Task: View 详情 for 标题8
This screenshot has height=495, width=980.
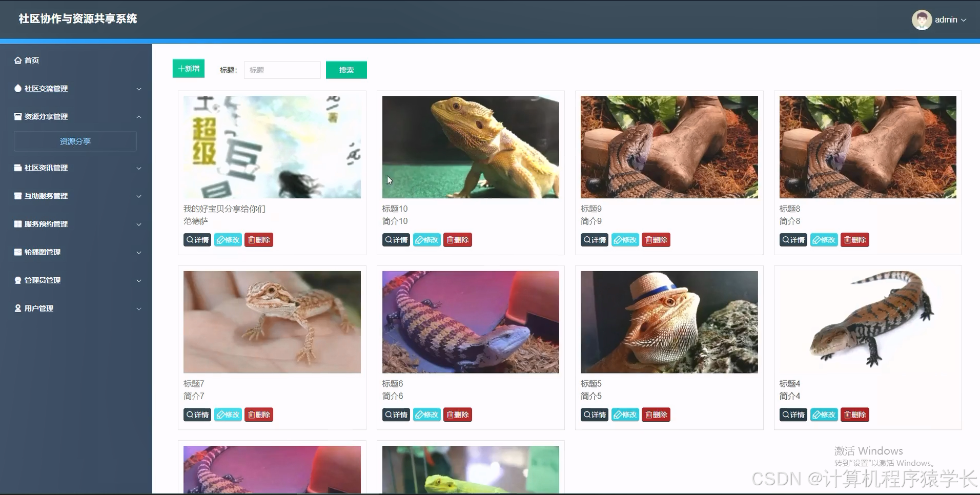Action: (x=793, y=240)
